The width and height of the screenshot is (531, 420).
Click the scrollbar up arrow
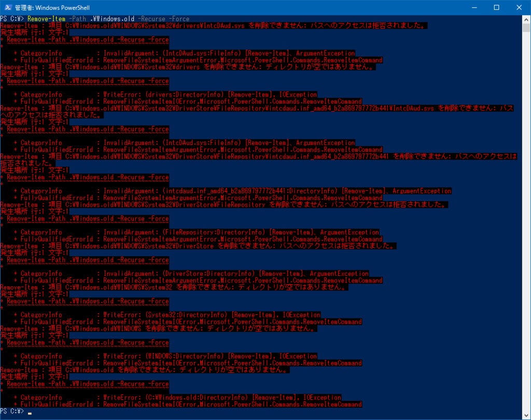[x=526, y=19]
